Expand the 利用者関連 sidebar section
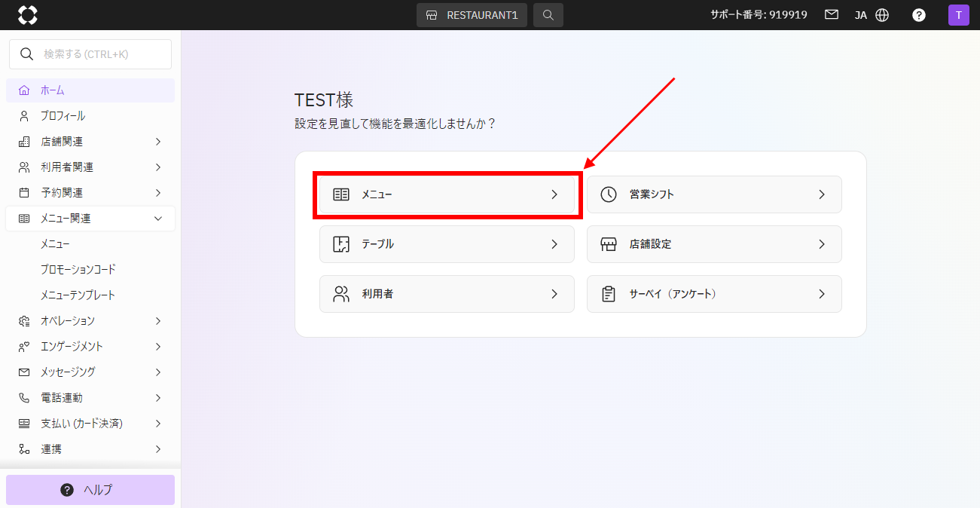 click(x=90, y=167)
